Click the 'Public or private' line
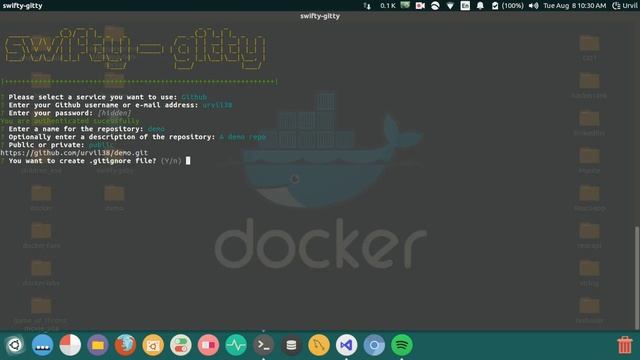The width and height of the screenshot is (640, 360). tap(57, 145)
